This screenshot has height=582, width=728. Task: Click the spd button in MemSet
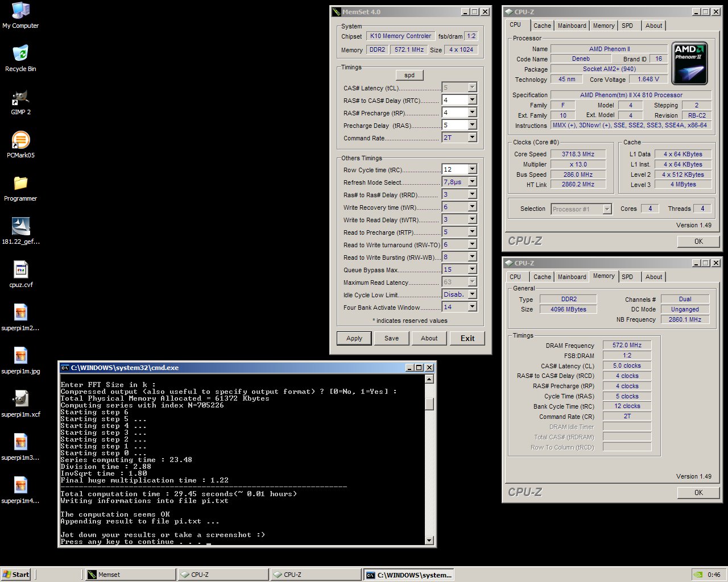tap(409, 75)
